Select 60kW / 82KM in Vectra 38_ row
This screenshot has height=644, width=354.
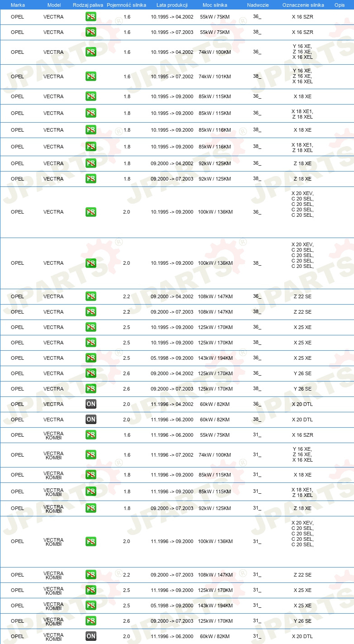click(215, 420)
